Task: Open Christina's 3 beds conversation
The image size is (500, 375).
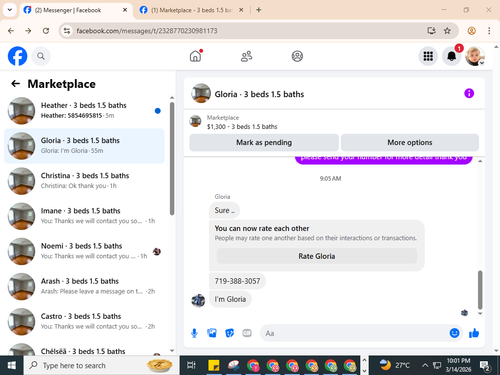Action: pos(84,181)
